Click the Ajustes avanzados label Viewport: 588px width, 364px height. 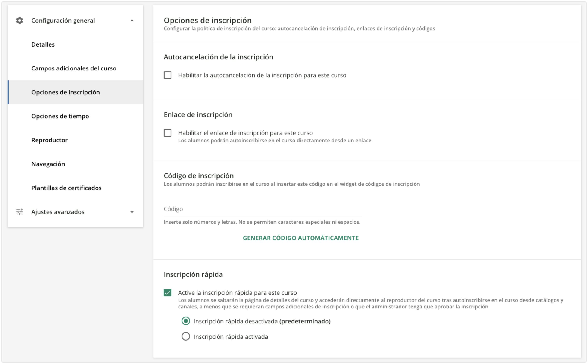58,212
